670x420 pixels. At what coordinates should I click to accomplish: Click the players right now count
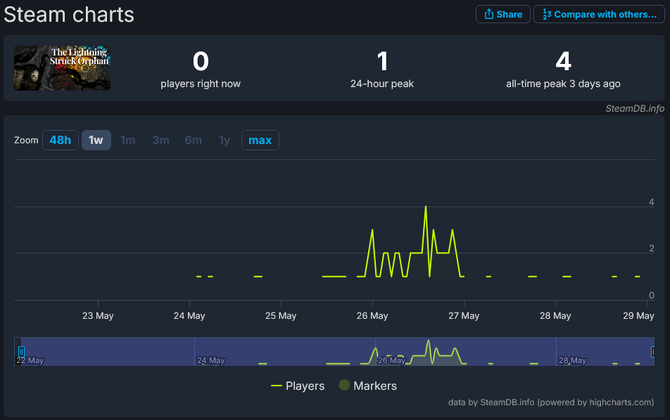[200, 61]
